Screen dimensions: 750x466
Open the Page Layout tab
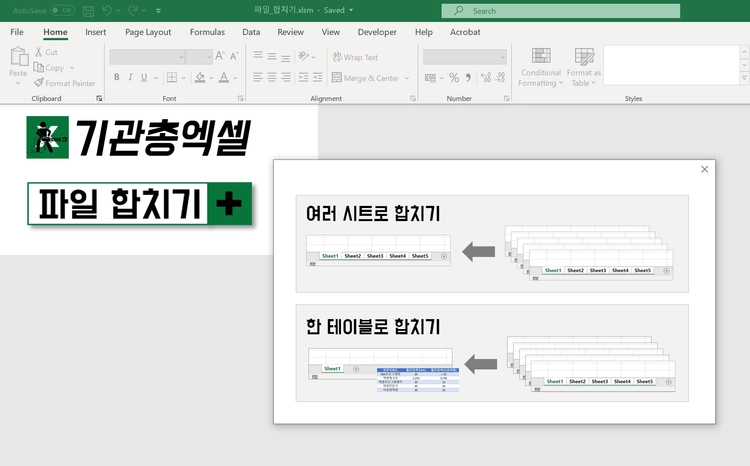click(148, 32)
